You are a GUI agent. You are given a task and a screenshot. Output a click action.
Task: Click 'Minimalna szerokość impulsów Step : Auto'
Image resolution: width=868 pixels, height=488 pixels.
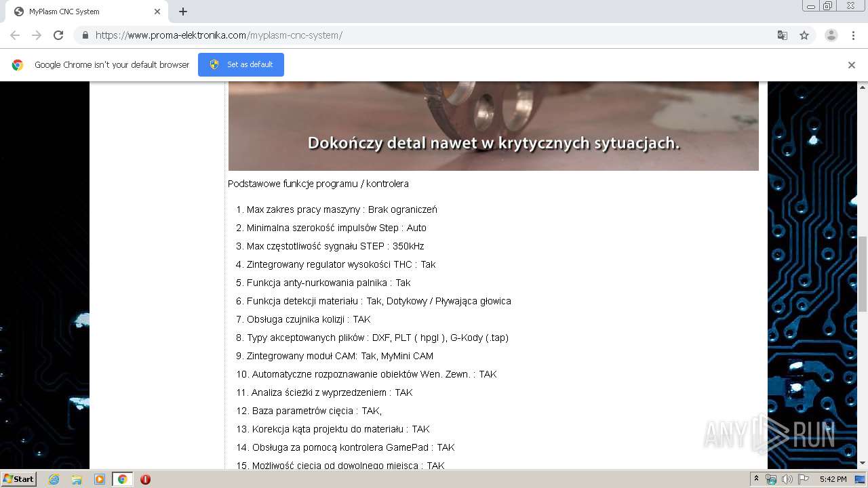[336, 228]
